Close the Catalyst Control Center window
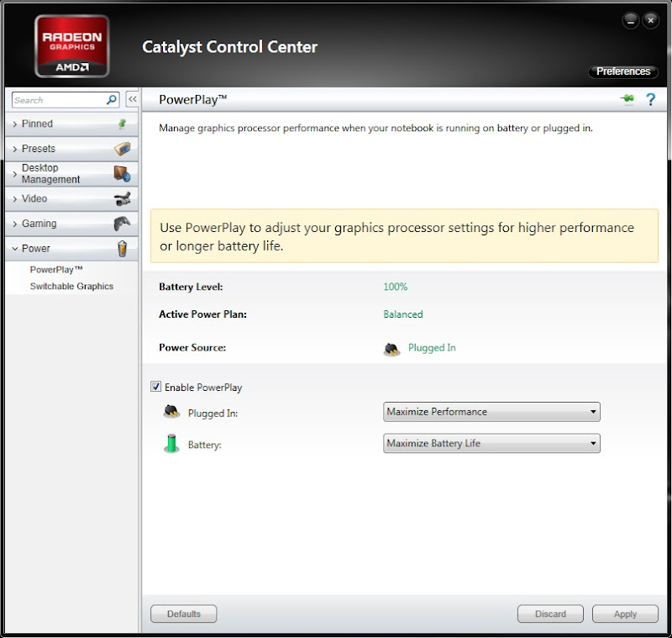The image size is (672, 638). click(650, 20)
